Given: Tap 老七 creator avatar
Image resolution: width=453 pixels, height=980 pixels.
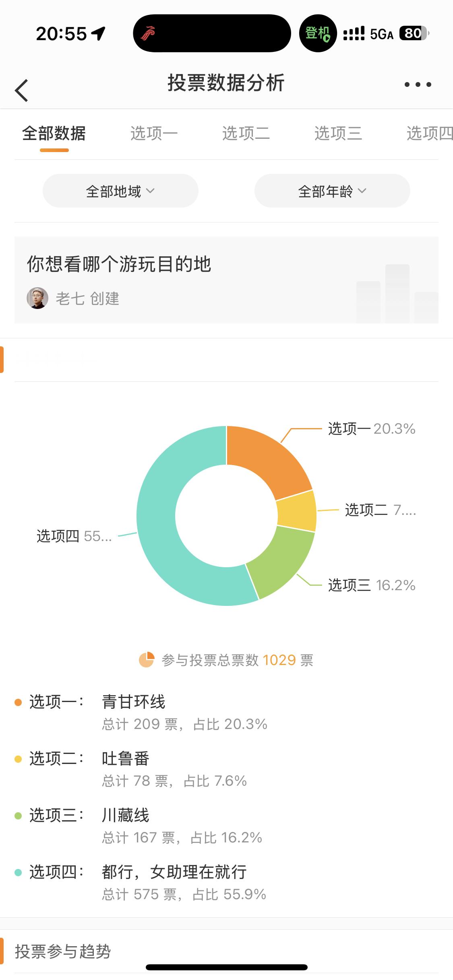Looking at the screenshot, I should coord(37,298).
